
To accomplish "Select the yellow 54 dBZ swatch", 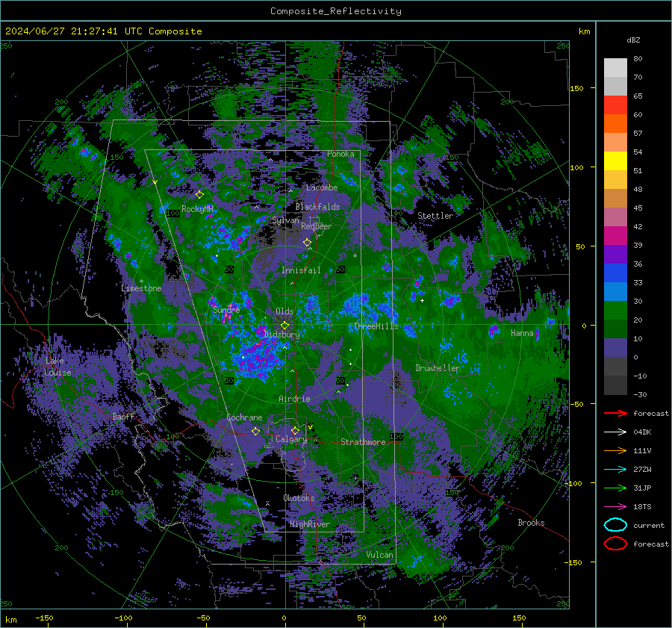I will tap(615, 161).
